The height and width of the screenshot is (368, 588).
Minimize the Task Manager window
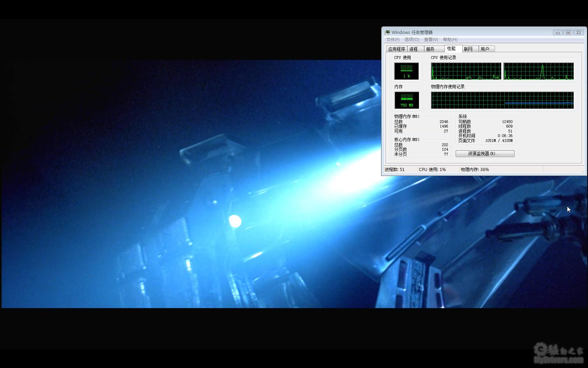click(558, 32)
